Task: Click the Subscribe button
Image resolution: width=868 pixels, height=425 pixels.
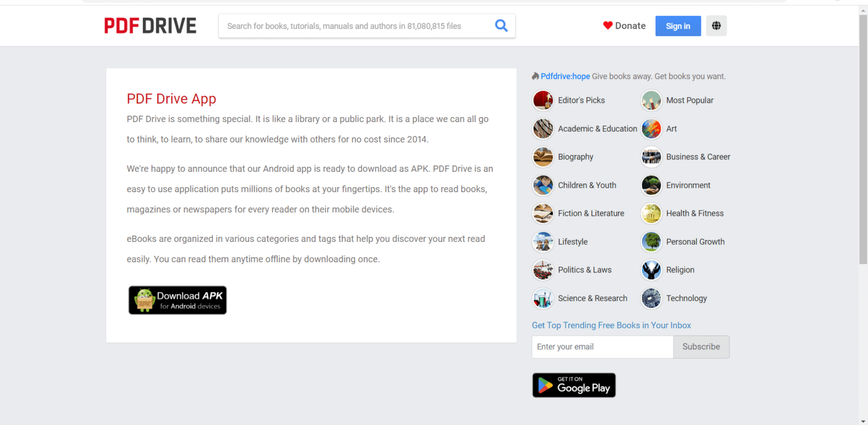Action: point(701,347)
